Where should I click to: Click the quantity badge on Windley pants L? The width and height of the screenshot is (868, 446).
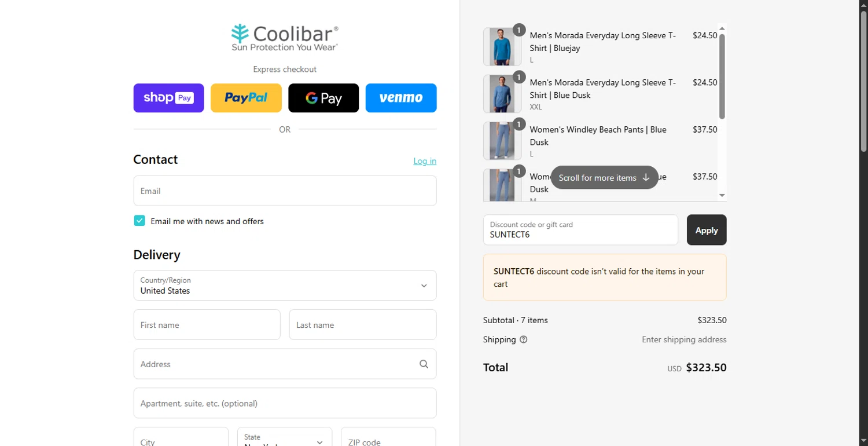tap(519, 124)
